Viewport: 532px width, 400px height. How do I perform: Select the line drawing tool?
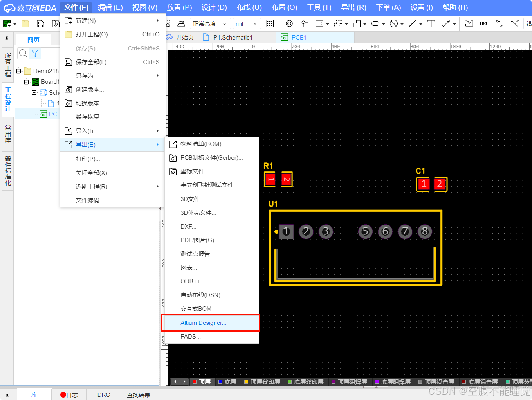pos(413,23)
